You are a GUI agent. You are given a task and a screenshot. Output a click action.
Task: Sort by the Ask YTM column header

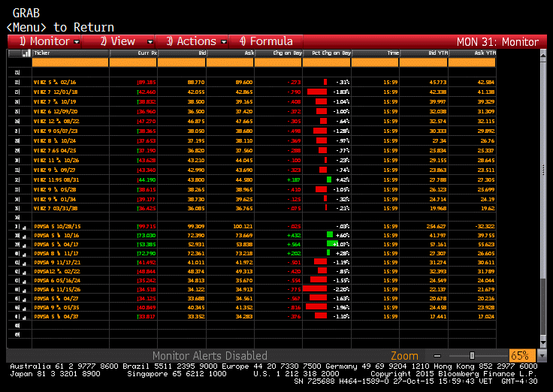[x=473, y=53]
